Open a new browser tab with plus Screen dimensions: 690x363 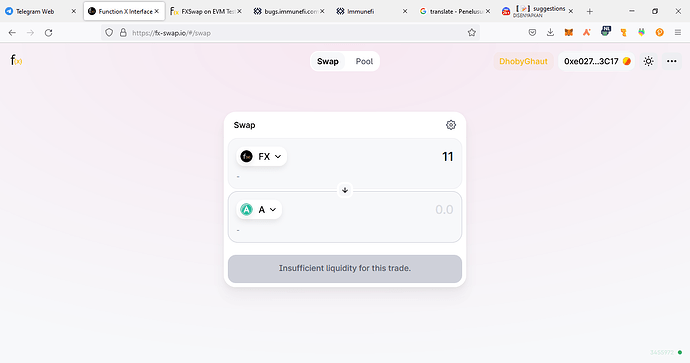(x=590, y=11)
